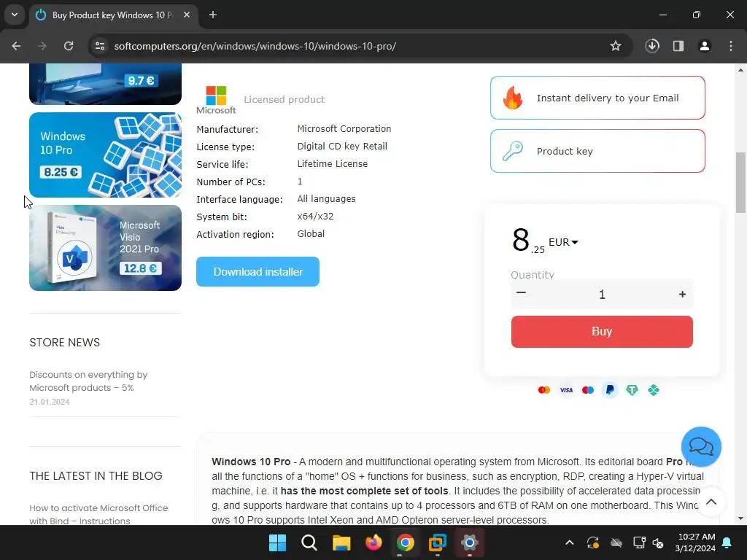
Task: Click the Product key info box
Action: pos(597,151)
